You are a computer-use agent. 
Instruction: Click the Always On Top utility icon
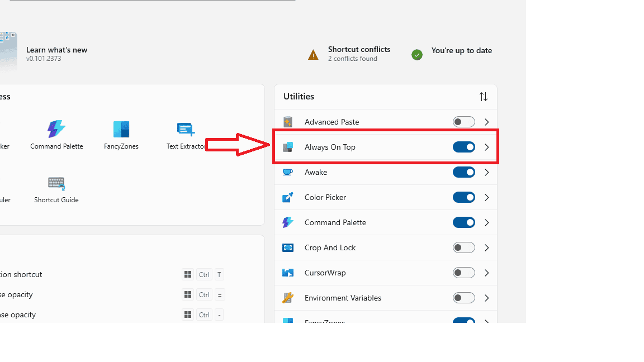coord(288,147)
